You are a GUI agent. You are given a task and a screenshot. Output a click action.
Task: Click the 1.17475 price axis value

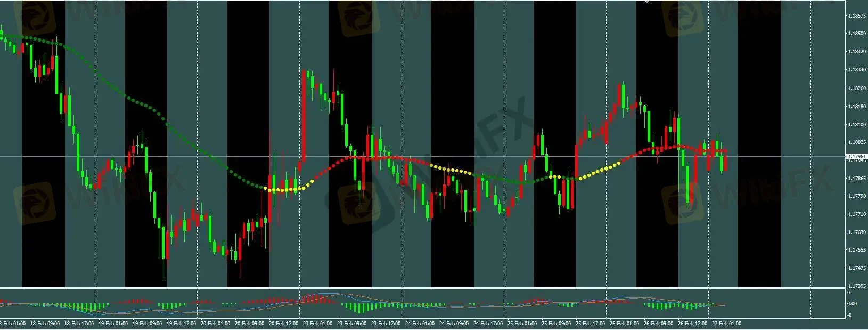pos(857,268)
